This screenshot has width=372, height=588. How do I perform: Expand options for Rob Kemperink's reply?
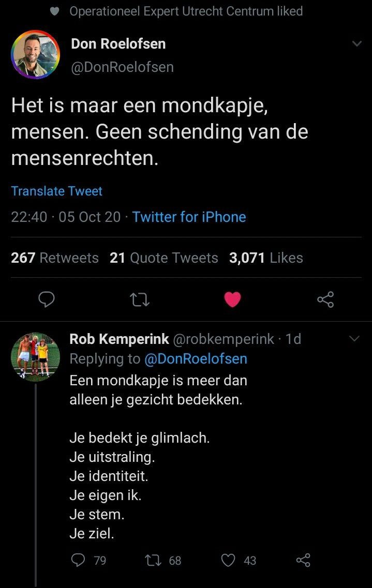coord(354,339)
